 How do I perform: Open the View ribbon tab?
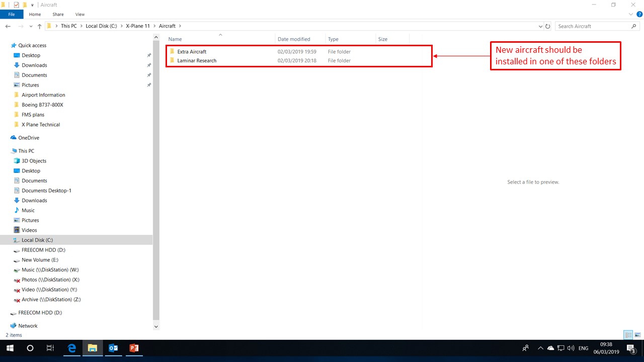80,15
